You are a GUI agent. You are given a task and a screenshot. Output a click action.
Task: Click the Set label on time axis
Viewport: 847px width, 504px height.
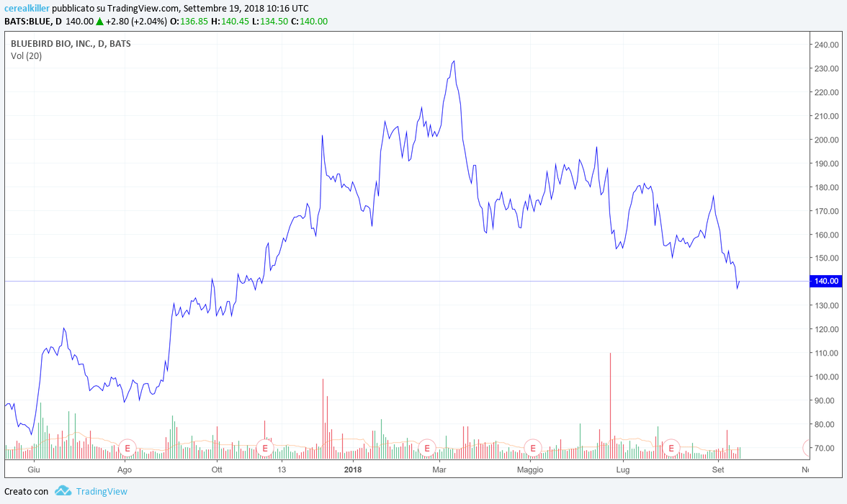[717, 470]
